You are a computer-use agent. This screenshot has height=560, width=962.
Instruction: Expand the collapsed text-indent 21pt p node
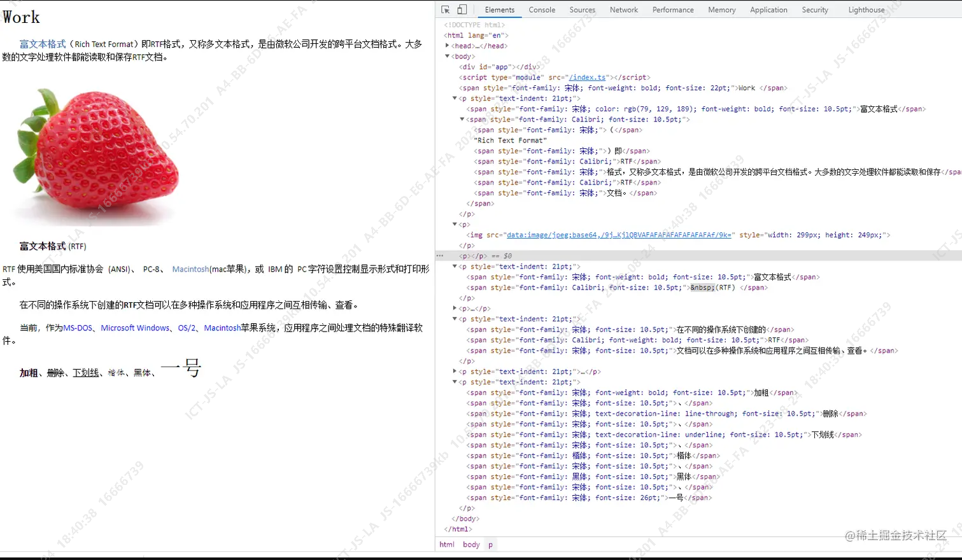point(455,372)
